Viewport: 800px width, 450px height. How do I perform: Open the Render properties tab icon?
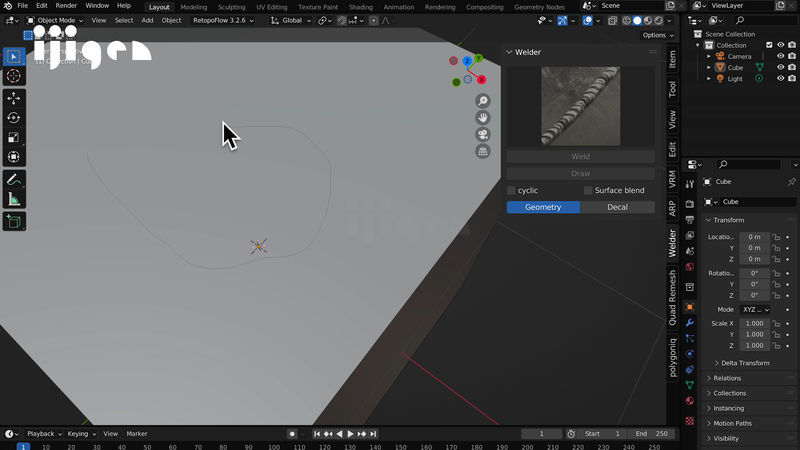[x=690, y=204]
